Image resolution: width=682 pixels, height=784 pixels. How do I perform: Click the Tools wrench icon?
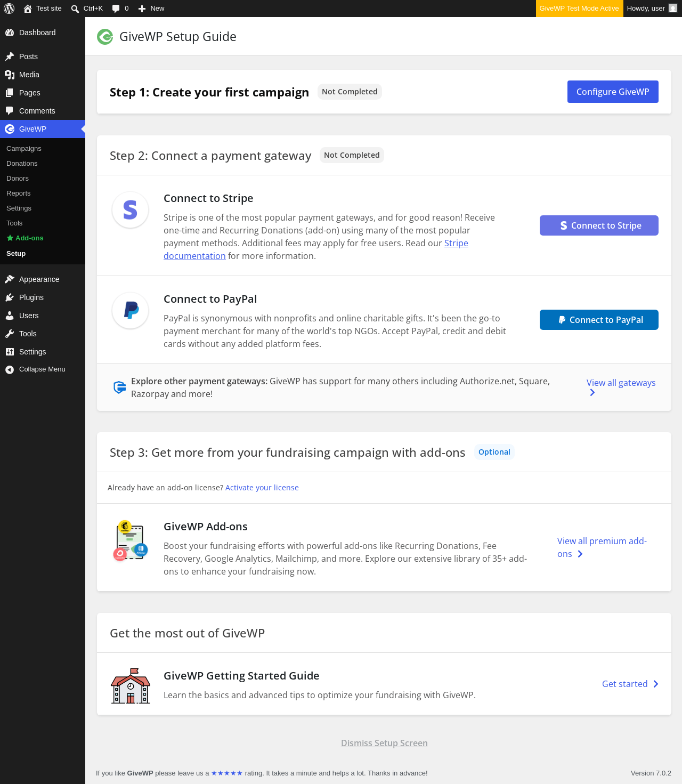pos(10,334)
